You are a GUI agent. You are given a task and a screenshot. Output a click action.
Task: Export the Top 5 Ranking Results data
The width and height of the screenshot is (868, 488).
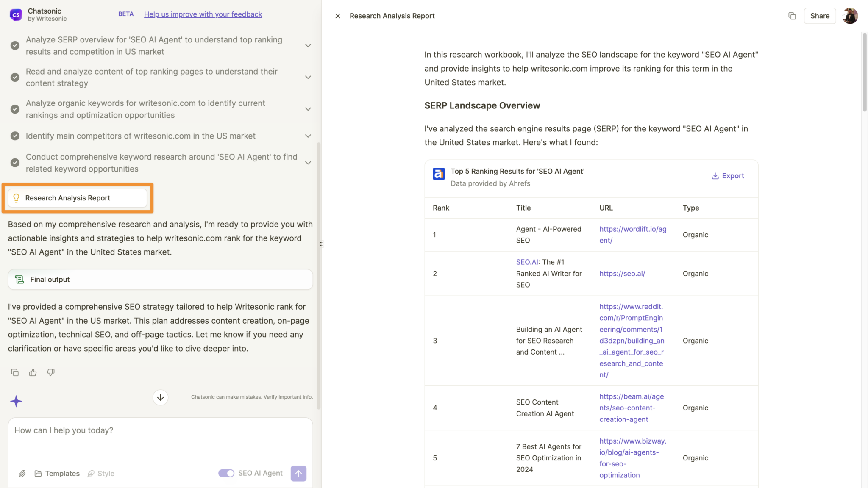pyautogui.click(x=728, y=175)
